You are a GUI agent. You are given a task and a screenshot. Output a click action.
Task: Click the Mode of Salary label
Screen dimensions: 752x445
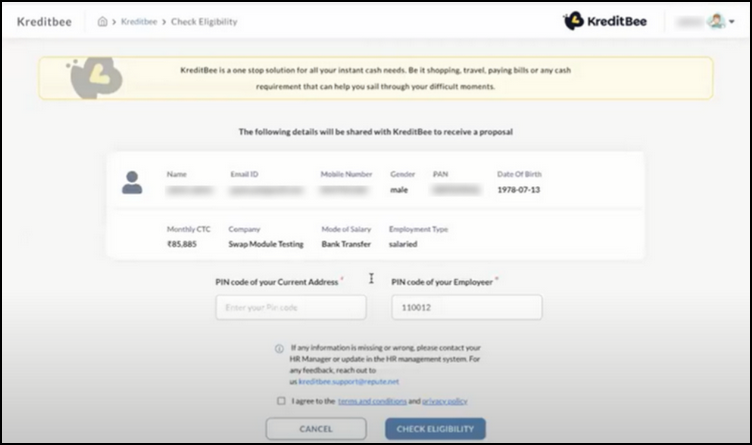[x=346, y=229]
